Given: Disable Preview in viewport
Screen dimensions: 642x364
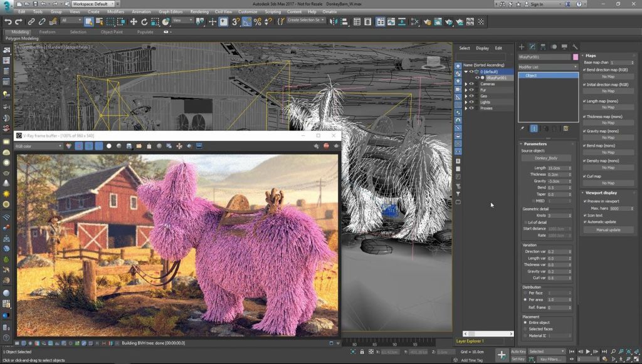Looking at the screenshot, I should tap(585, 201).
